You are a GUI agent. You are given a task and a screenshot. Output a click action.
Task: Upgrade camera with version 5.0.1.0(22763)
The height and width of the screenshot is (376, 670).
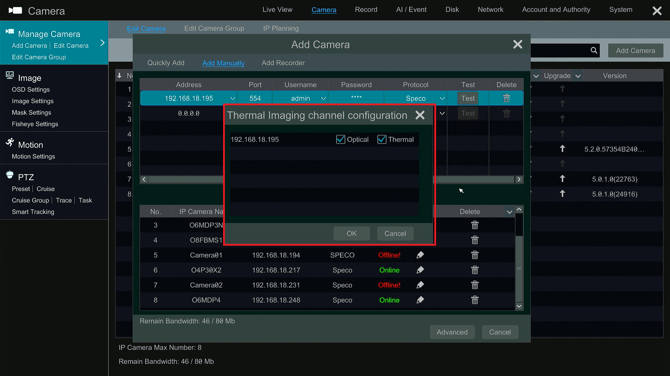562,179
